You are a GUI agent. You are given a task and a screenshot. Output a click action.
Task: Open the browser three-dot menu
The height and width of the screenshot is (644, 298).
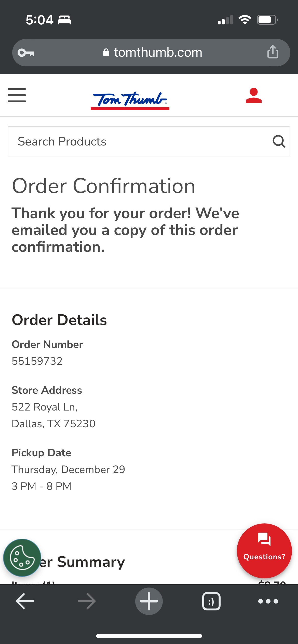(x=268, y=601)
